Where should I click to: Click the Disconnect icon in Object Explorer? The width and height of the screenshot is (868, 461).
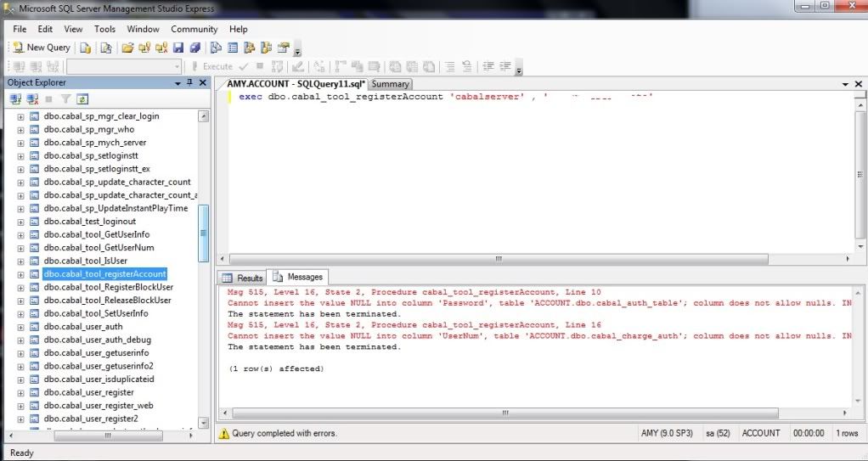32,99
